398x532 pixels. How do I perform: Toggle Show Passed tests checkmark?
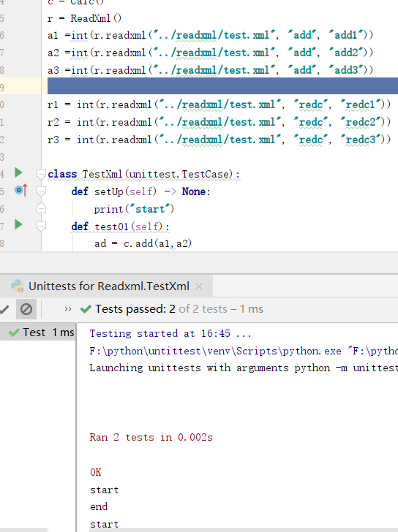click(x=4, y=309)
